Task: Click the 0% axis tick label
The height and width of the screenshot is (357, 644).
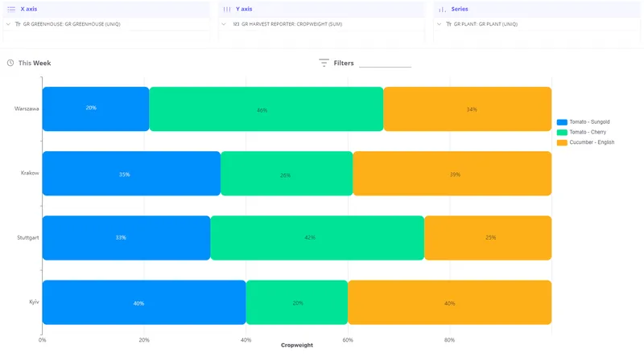Action: [x=43, y=340]
